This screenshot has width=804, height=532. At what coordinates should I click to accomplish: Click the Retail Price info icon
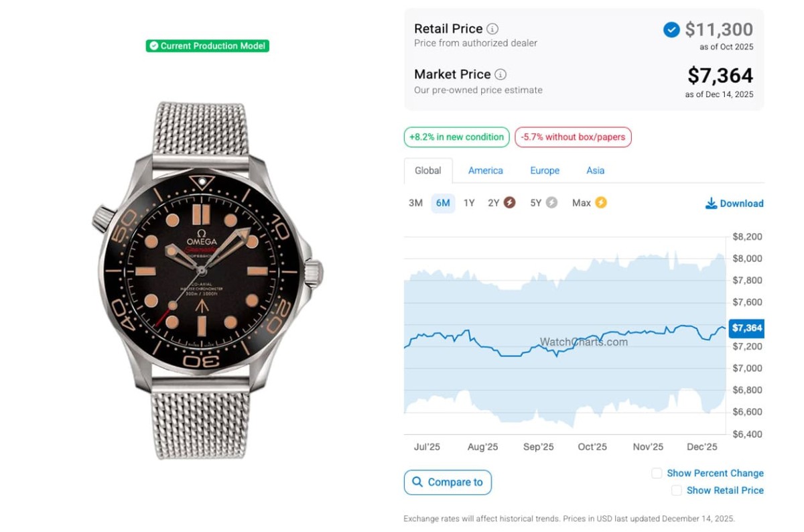pos(492,29)
